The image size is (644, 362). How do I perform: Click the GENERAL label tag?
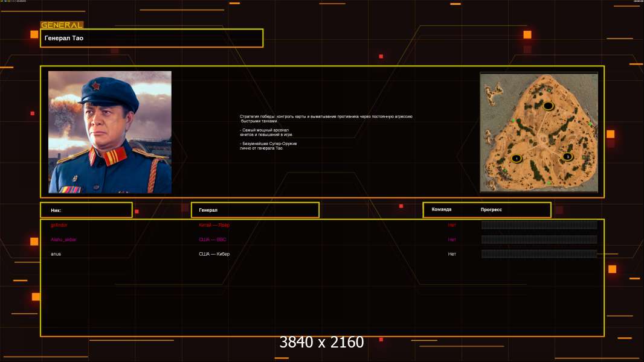[x=62, y=25]
